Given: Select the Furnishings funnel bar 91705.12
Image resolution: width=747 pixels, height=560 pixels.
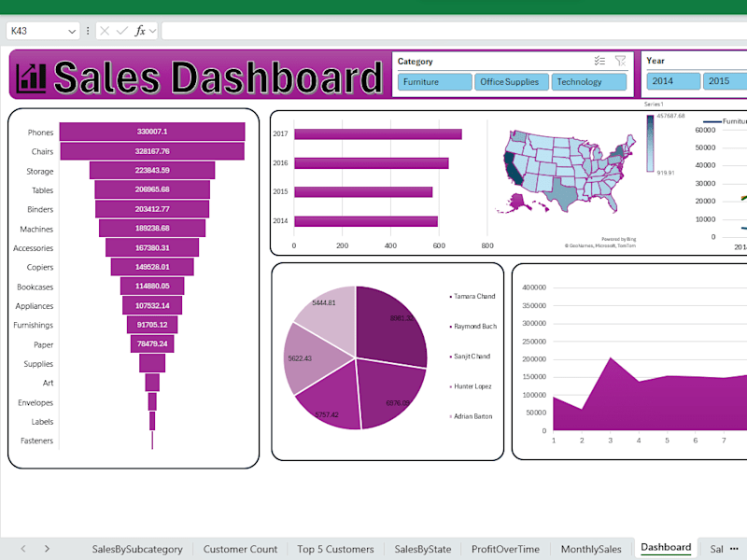Looking at the screenshot, I should click(x=152, y=325).
